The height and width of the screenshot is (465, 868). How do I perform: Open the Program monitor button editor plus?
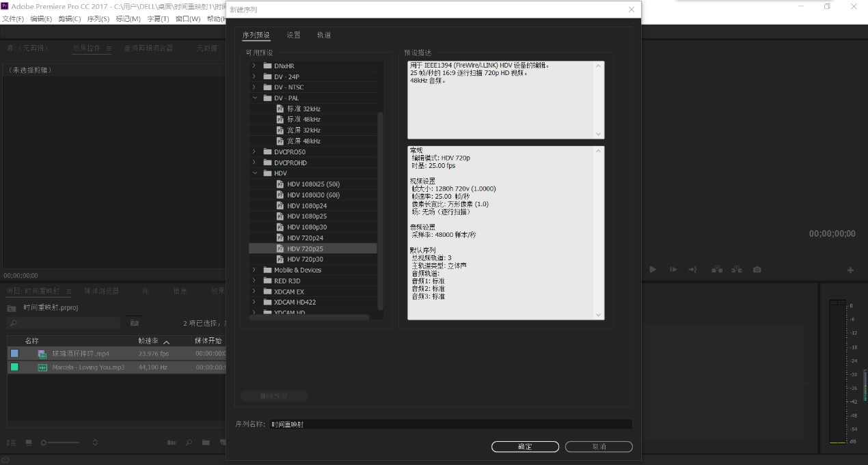coord(851,270)
